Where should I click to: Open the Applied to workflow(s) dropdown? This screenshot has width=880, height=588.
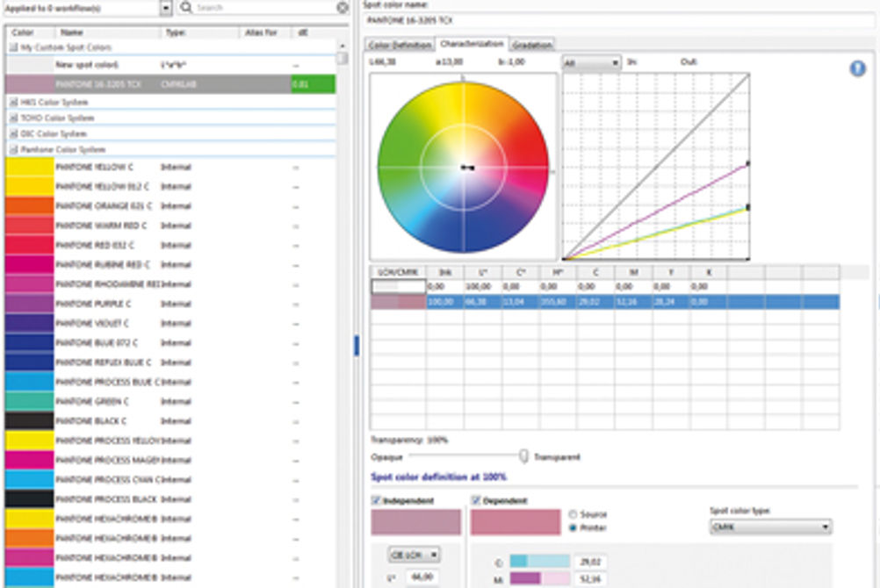click(166, 8)
